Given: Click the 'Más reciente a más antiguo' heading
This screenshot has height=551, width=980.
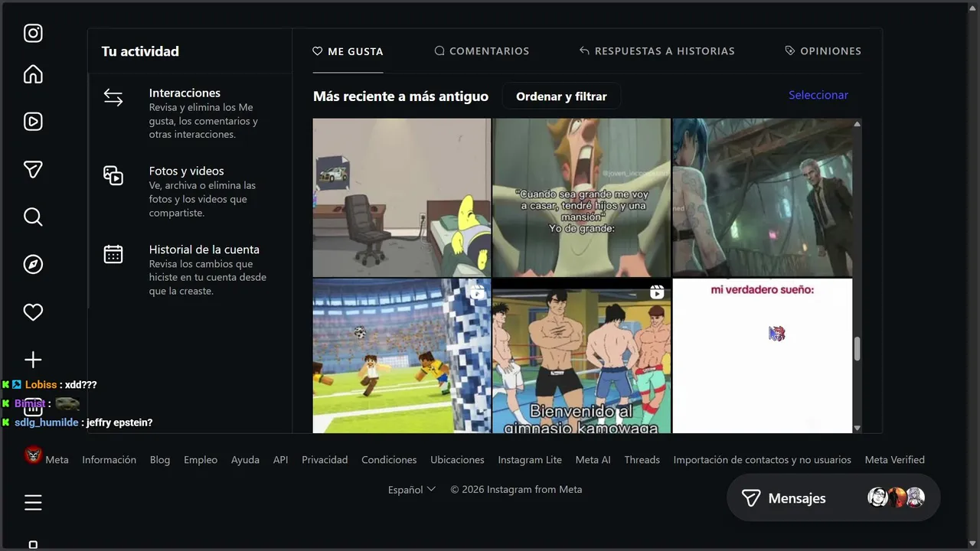Looking at the screenshot, I should (x=400, y=96).
